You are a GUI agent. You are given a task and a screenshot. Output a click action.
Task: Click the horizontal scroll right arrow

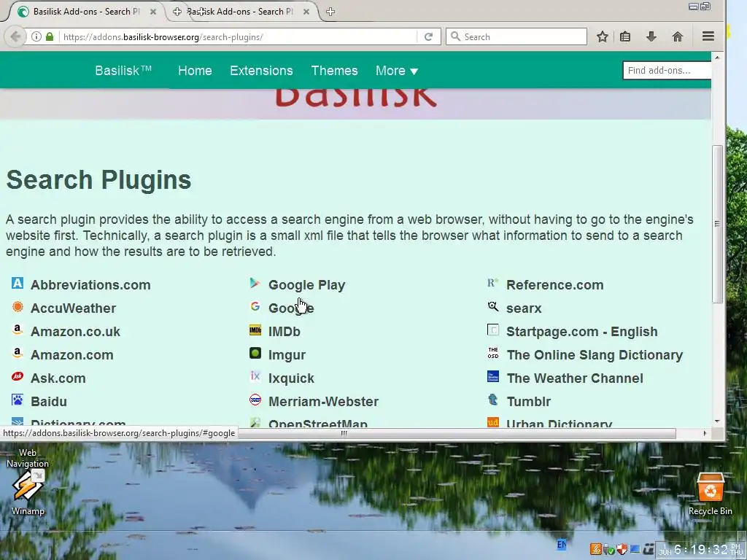(705, 433)
